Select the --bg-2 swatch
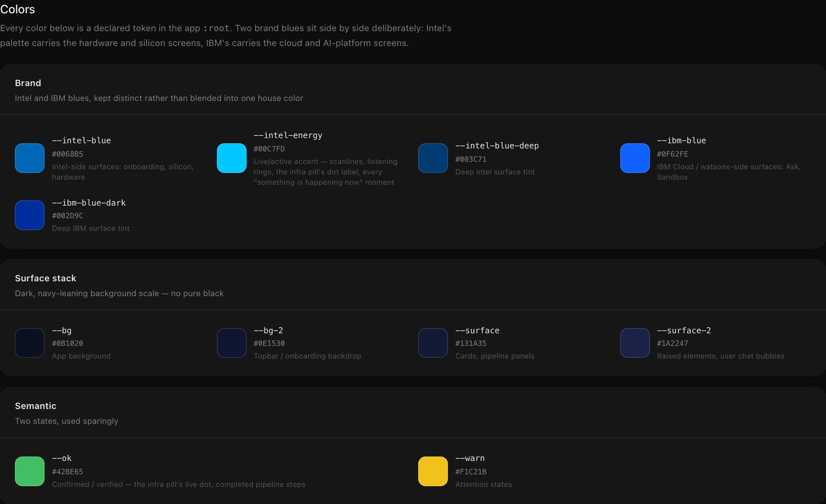The height and width of the screenshot is (504, 826). (x=231, y=343)
